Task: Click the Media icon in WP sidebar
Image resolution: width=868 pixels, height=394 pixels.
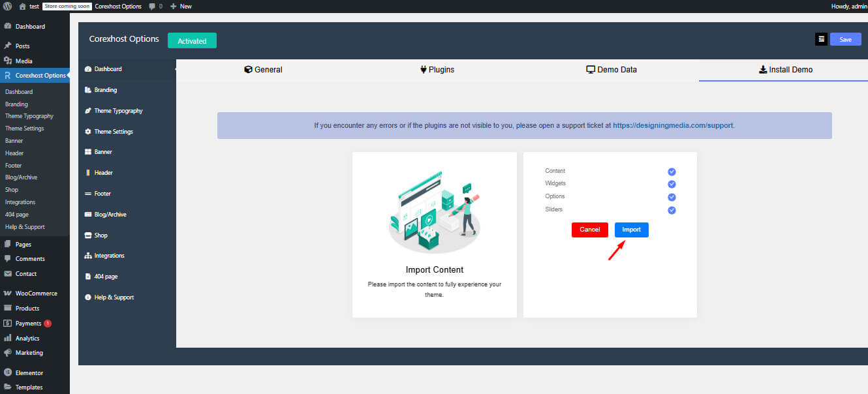Action: (x=8, y=61)
